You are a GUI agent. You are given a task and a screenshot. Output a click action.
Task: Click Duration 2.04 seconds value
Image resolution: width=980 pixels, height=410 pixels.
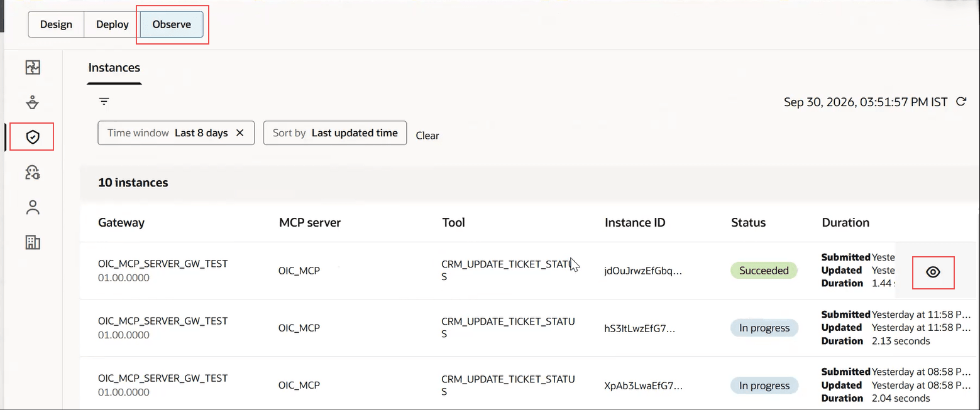(x=901, y=398)
